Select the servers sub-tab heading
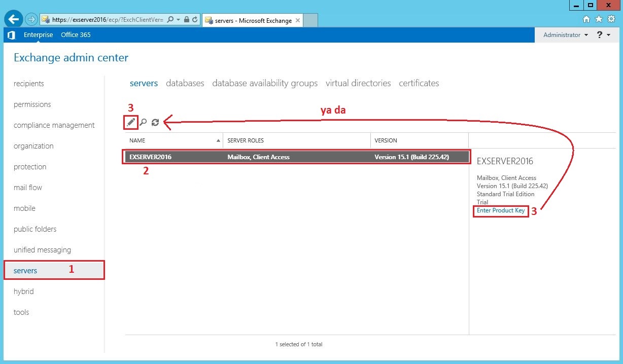The image size is (623, 364). (x=144, y=83)
